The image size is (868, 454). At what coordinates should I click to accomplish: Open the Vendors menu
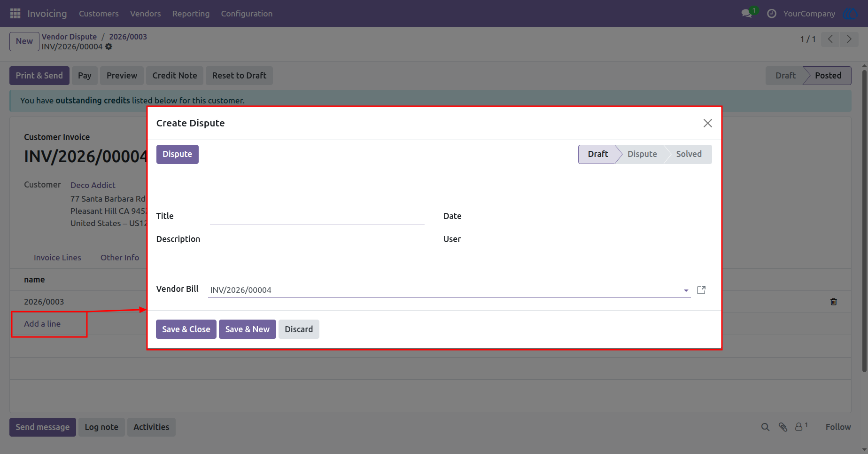[146, 14]
